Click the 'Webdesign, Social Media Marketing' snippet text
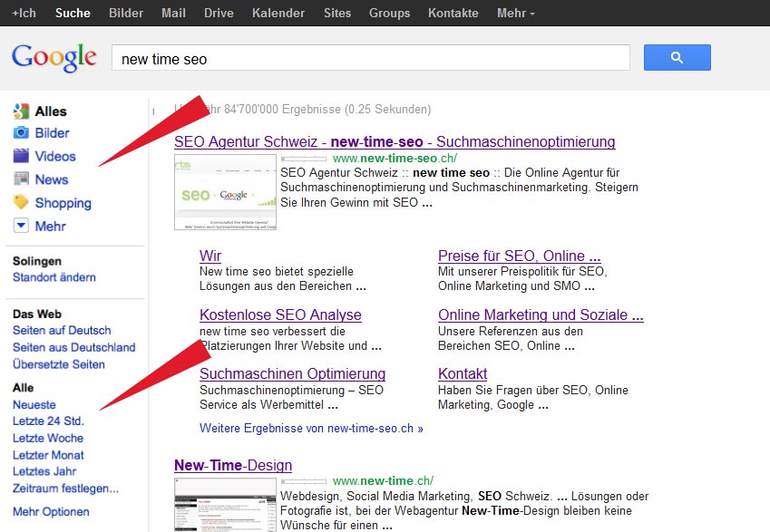The image size is (770, 532). point(464,510)
